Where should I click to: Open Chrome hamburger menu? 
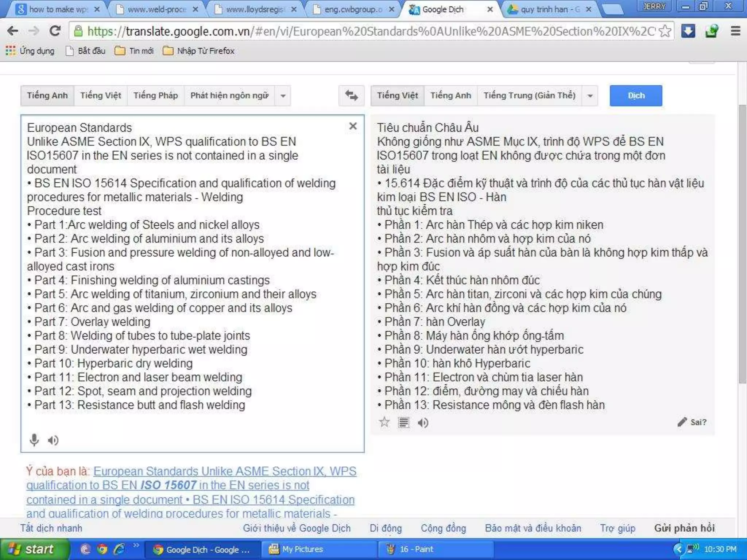[735, 31]
